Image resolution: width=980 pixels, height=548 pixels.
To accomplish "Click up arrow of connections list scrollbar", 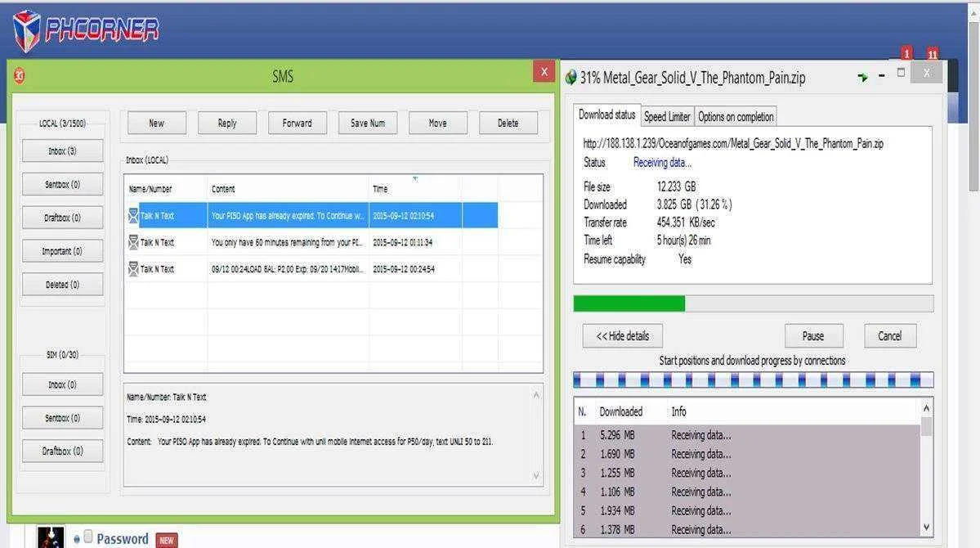I will click(x=926, y=408).
